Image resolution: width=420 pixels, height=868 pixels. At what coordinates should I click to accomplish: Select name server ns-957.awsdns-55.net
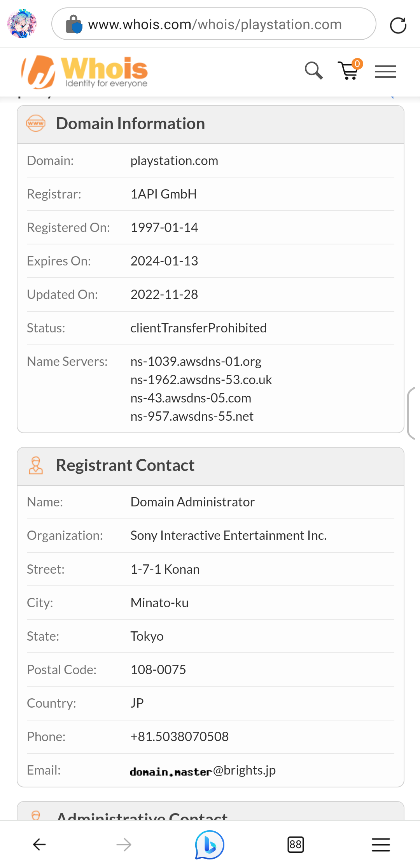coord(192,416)
